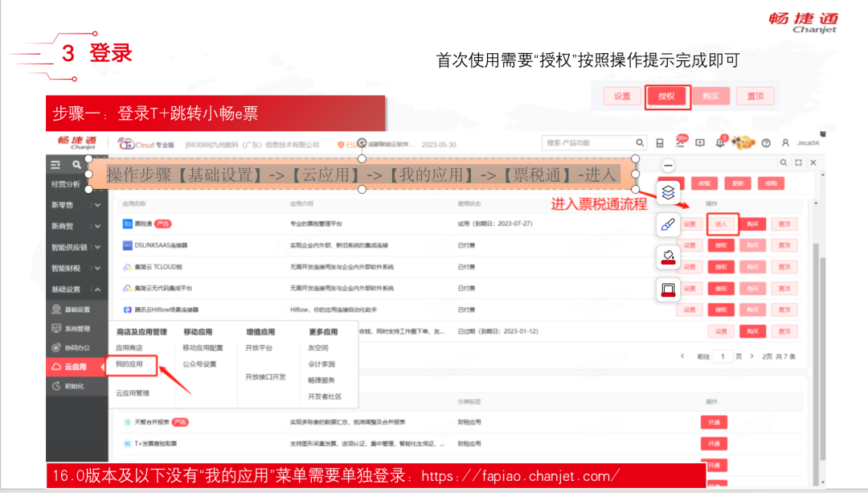Screen dimensions: 868x493
Task: Click the cartoon avatar image in header
Action: point(743,143)
